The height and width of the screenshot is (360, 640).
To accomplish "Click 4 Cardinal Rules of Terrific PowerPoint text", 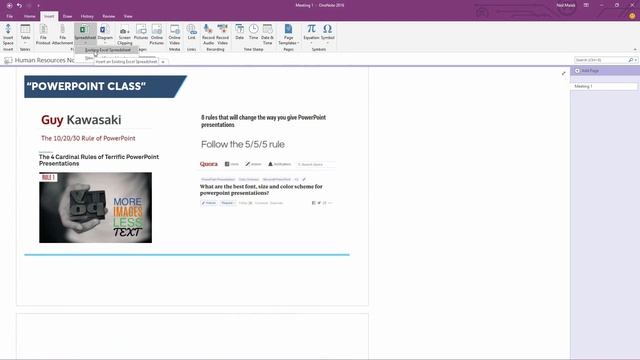I will (99, 160).
